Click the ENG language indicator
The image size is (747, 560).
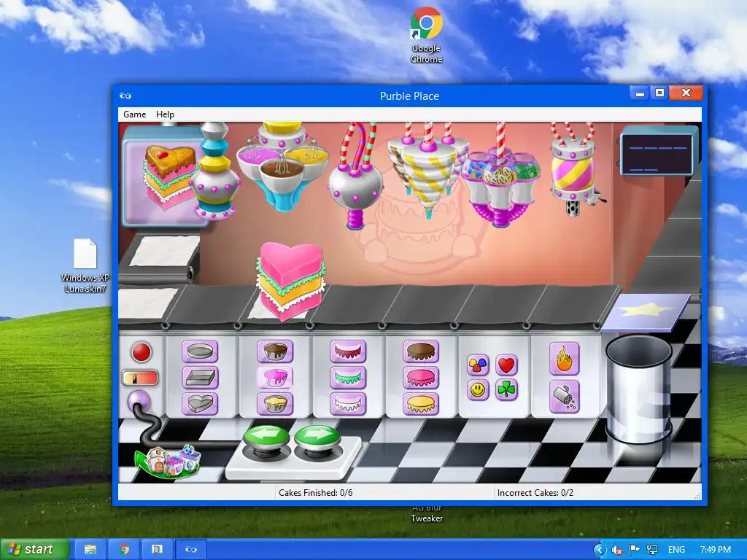coord(676,550)
